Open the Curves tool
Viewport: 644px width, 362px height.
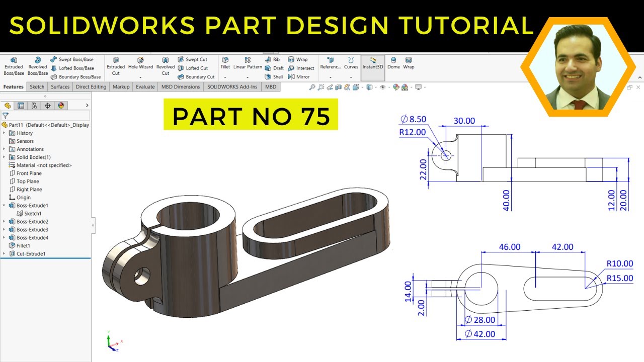(351, 63)
